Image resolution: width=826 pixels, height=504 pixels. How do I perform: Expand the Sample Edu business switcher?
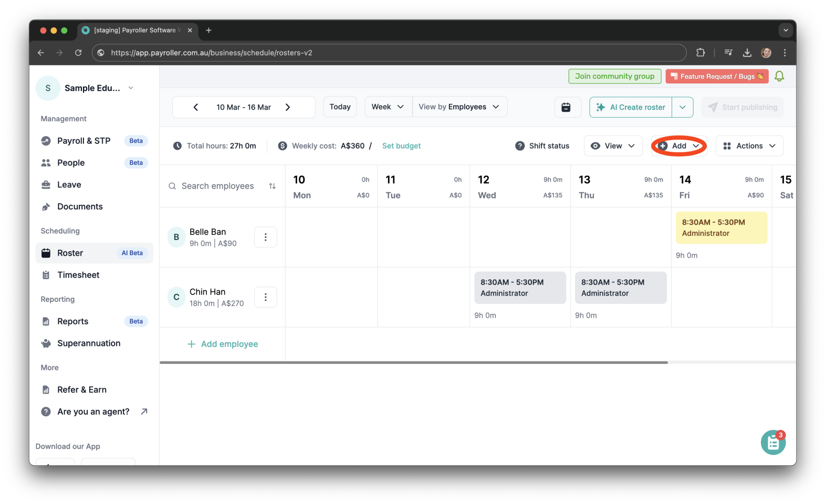coord(131,88)
